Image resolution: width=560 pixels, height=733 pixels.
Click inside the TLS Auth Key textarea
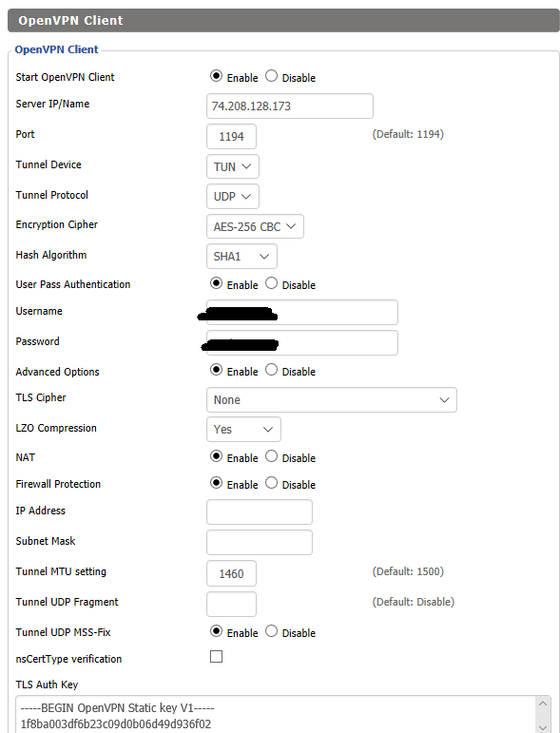[276, 715]
